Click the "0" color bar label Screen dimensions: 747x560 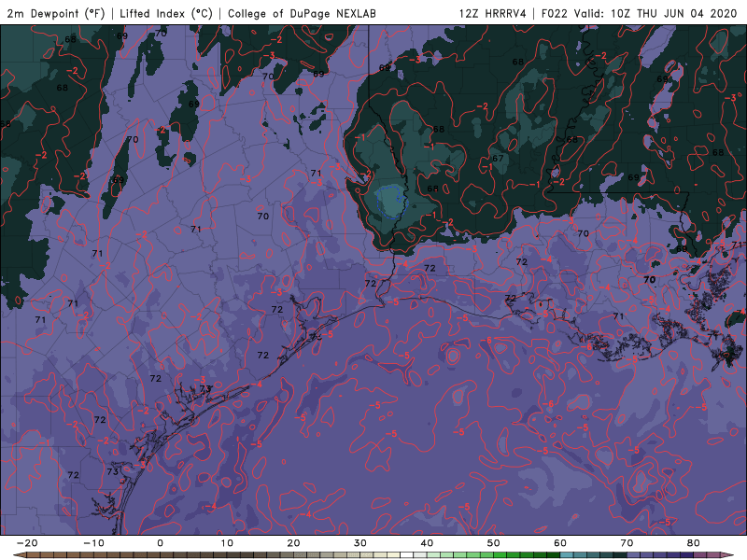160,543
